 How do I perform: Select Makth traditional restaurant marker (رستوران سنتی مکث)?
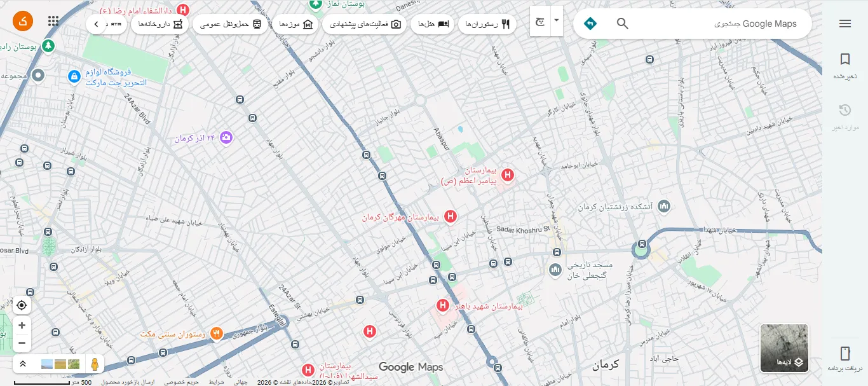pyautogui.click(x=217, y=333)
